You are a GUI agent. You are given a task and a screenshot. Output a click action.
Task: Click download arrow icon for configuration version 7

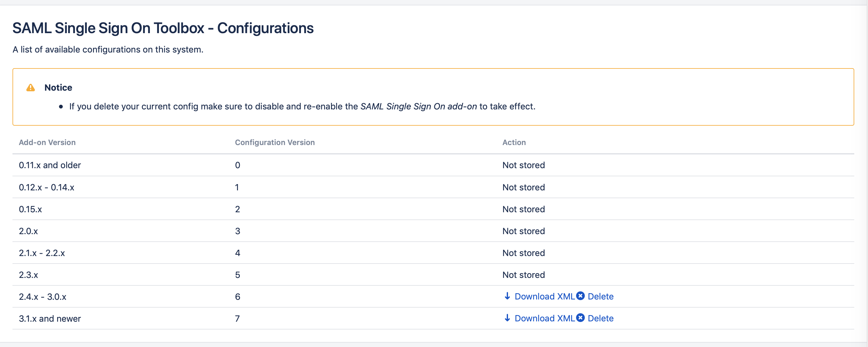point(507,318)
